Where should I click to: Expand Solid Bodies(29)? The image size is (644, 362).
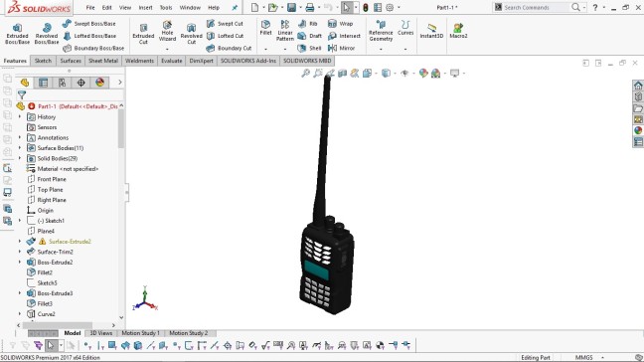20,158
